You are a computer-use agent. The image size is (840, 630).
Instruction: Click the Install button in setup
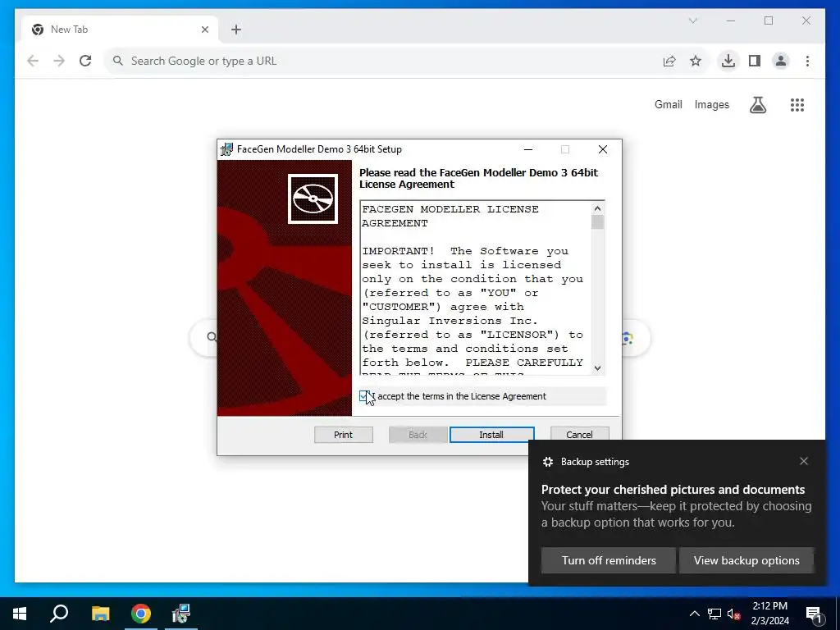[492, 435]
